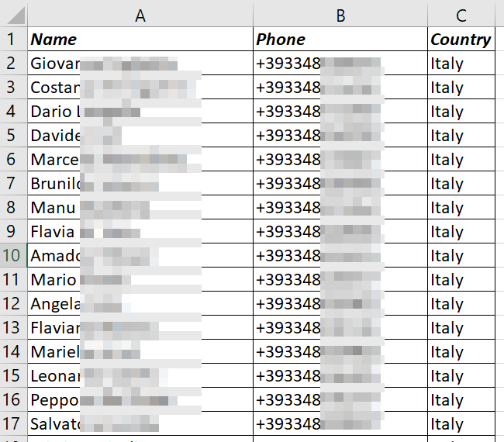
Task: Select row header number 6
Action: (12, 160)
